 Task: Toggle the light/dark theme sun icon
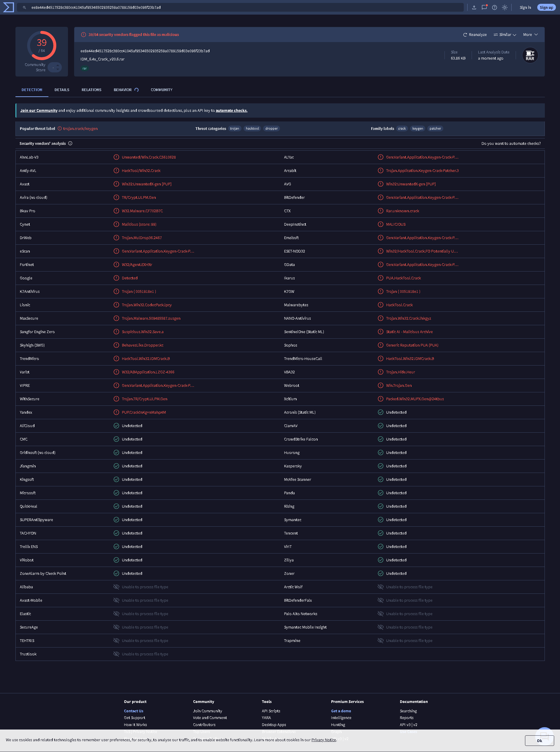[505, 8]
